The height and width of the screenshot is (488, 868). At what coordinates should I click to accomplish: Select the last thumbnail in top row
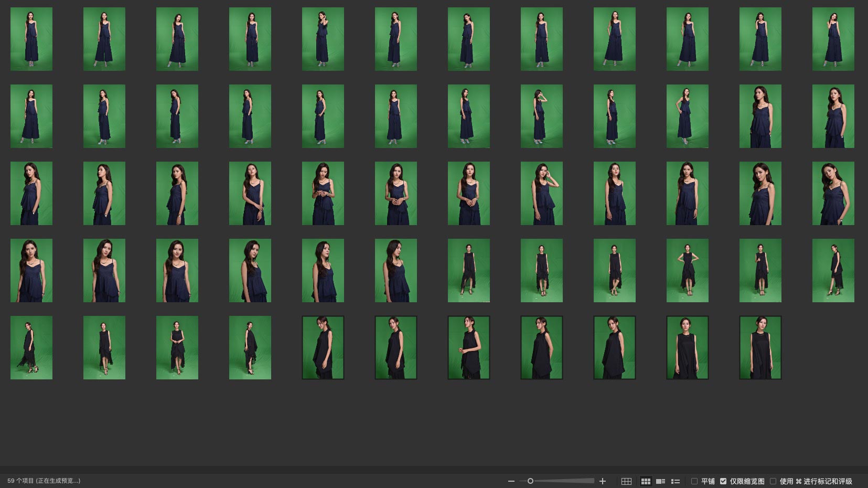pyautogui.click(x=833, y=39)
